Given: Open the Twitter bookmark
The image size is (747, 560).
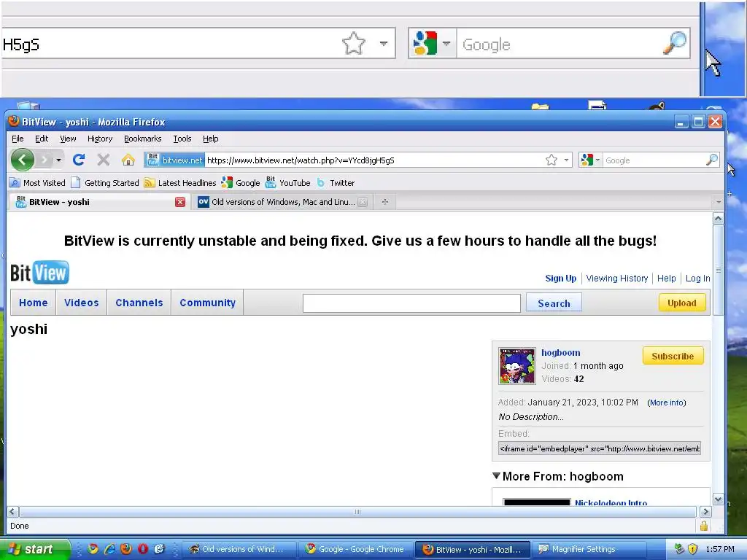Looking at the screenshot, I should (336, 183).
